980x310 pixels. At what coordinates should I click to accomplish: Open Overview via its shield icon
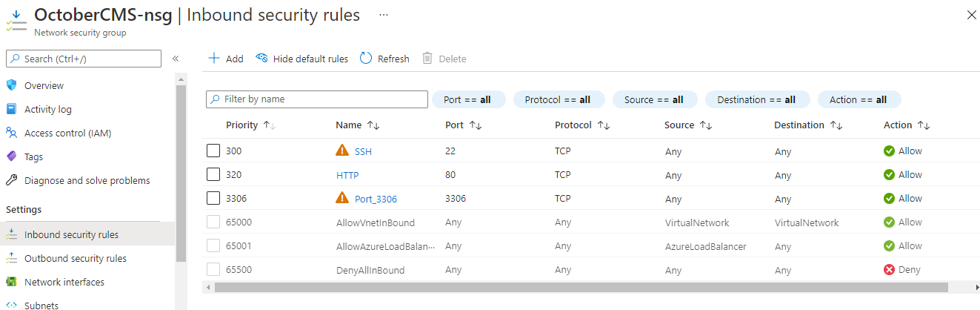11,85
